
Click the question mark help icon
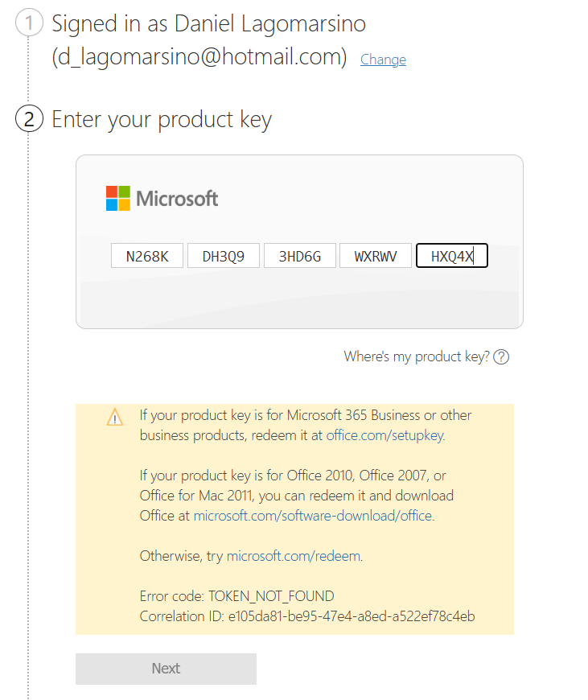501,356
